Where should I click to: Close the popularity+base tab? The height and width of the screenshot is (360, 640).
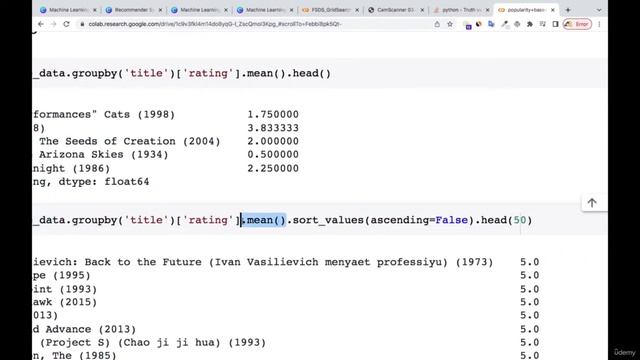click(x=553, y=10)
